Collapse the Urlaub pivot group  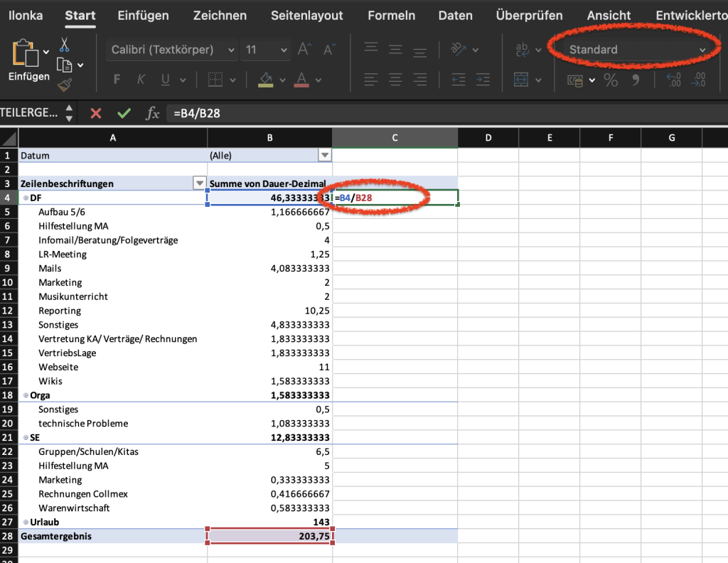26,522
